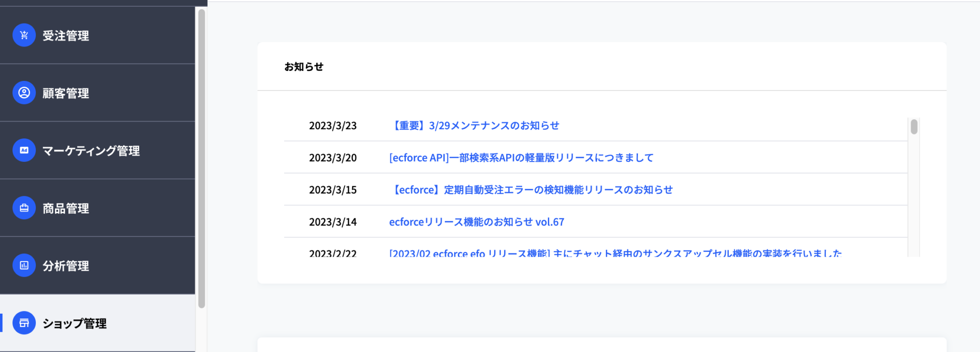Select the shopping cart icon for 受注管理
This screenshot has width=980, height=352.
tap(24, 35)
